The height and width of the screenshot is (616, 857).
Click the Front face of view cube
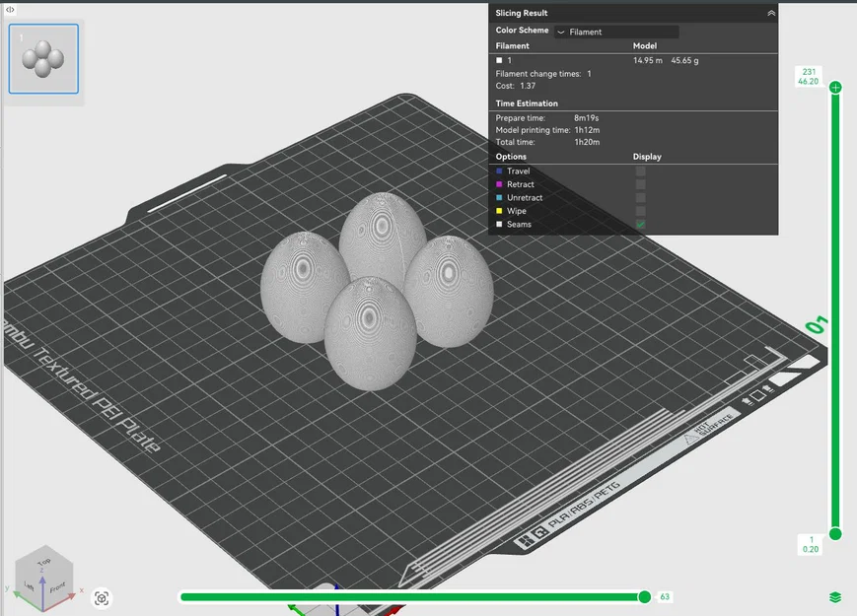click(x=58, y=587)
